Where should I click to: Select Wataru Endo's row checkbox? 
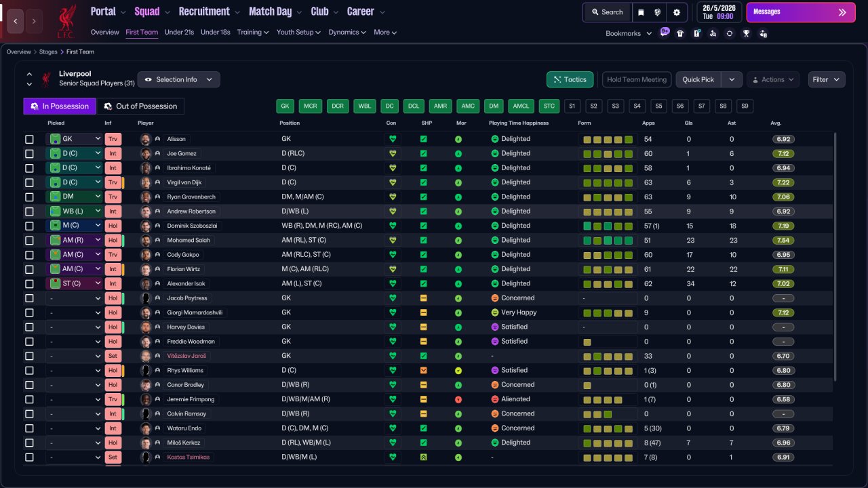(29, 428)
